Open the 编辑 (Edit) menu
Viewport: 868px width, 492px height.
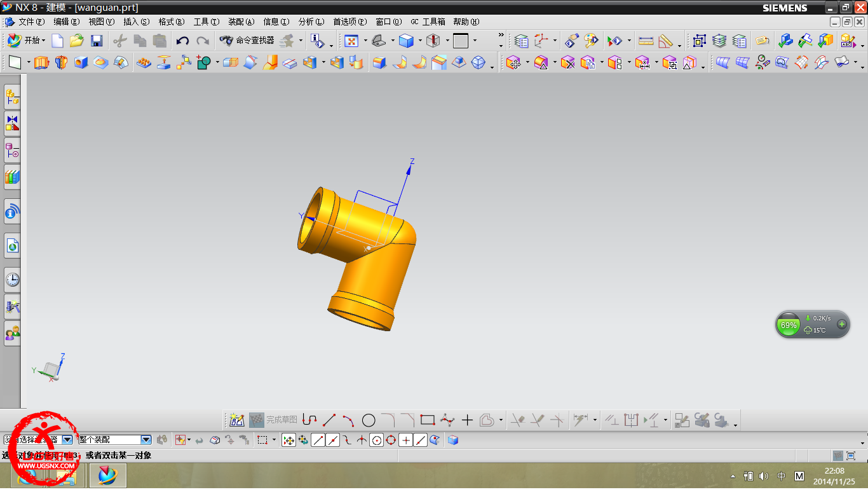(67, 22)
